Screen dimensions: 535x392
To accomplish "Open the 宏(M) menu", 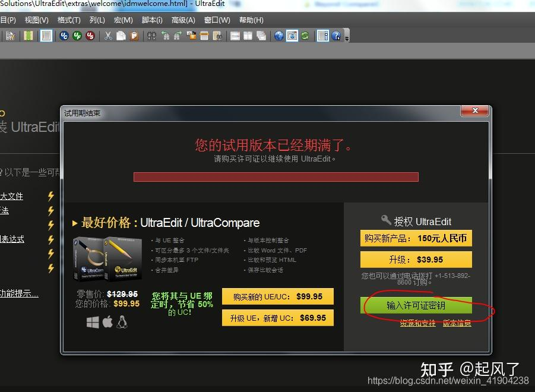I will point(123,20).
